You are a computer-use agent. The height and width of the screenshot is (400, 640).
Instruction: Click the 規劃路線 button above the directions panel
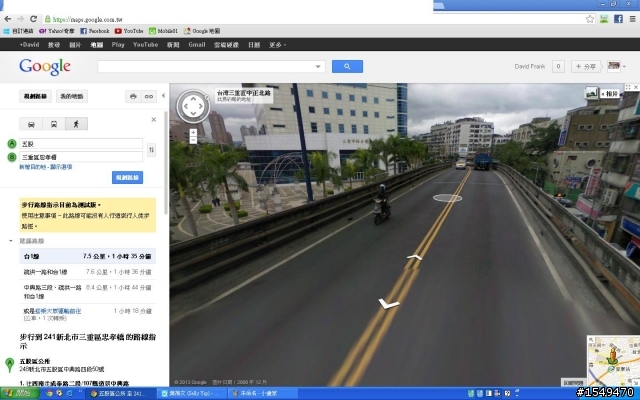[x=36, y=96]
